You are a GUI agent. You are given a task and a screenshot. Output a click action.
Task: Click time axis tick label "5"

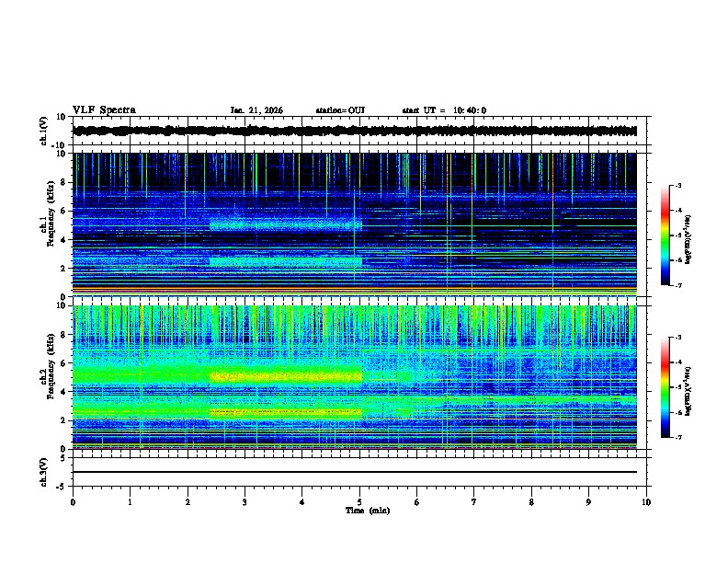coord(359,502)
